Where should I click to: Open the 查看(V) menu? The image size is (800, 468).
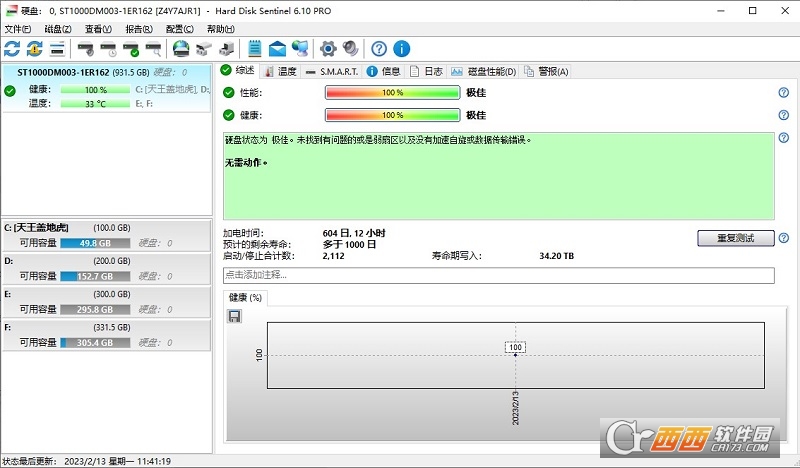pyautogui.click(x=98, y=29)
